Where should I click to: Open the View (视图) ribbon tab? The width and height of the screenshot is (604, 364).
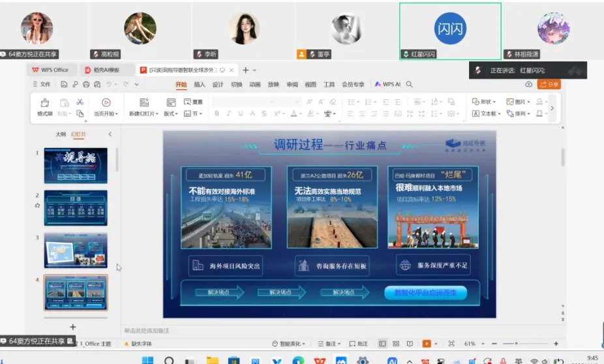pos(310,84)
